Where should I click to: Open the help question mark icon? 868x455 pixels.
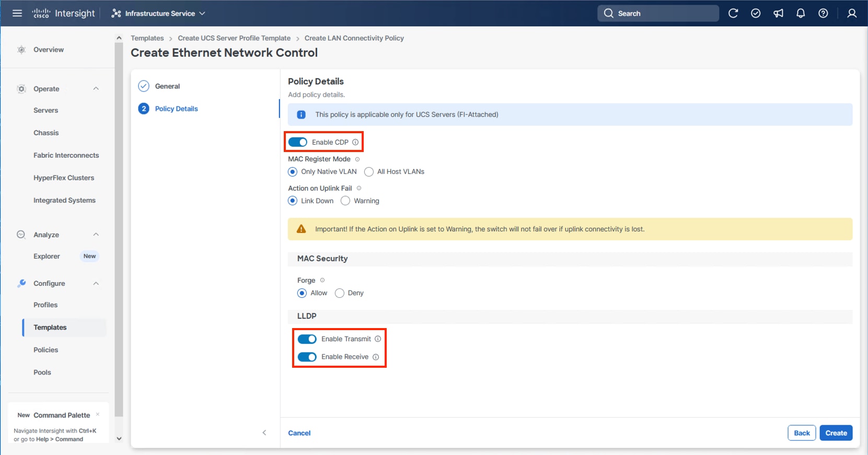(x=823, y=14)
